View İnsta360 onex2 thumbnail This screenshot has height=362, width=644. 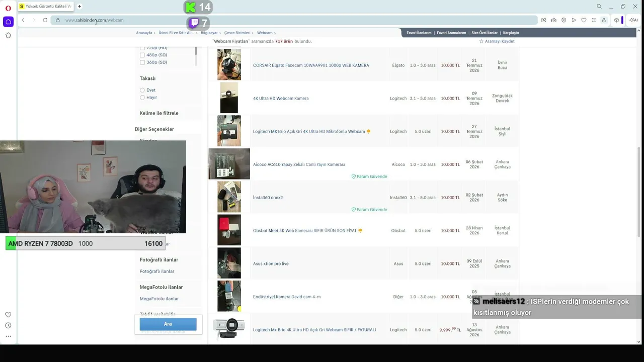pos(229,197)
